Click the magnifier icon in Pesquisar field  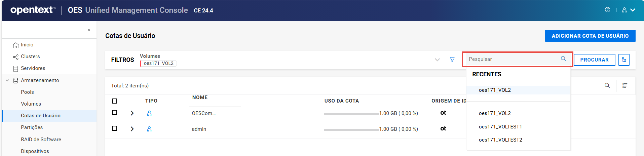(x=563, y=59)
